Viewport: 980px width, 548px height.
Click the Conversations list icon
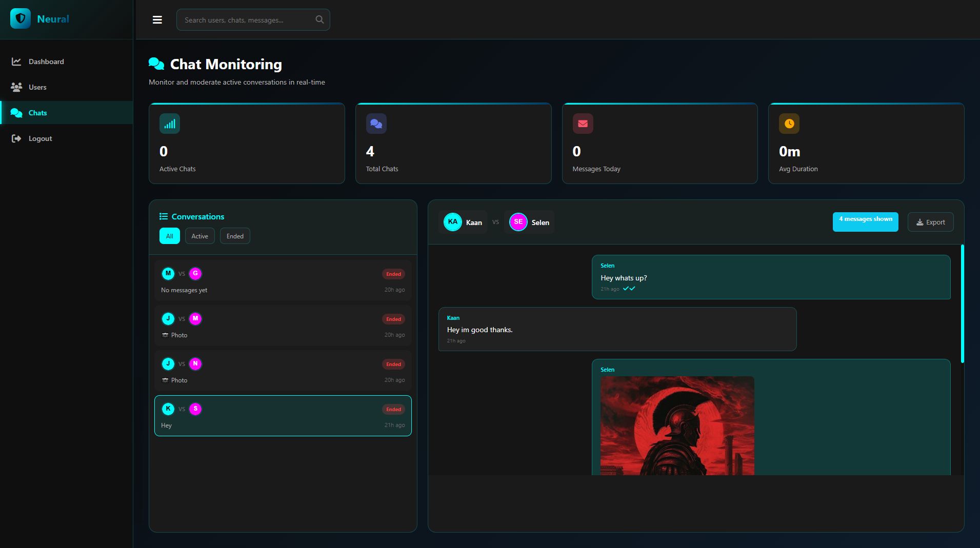(164, 216)
